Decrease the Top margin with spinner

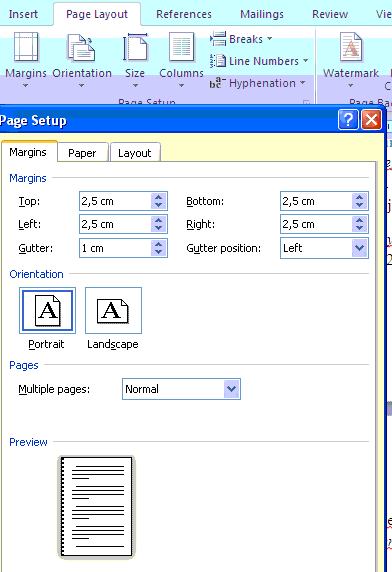[x=159, y=205]
